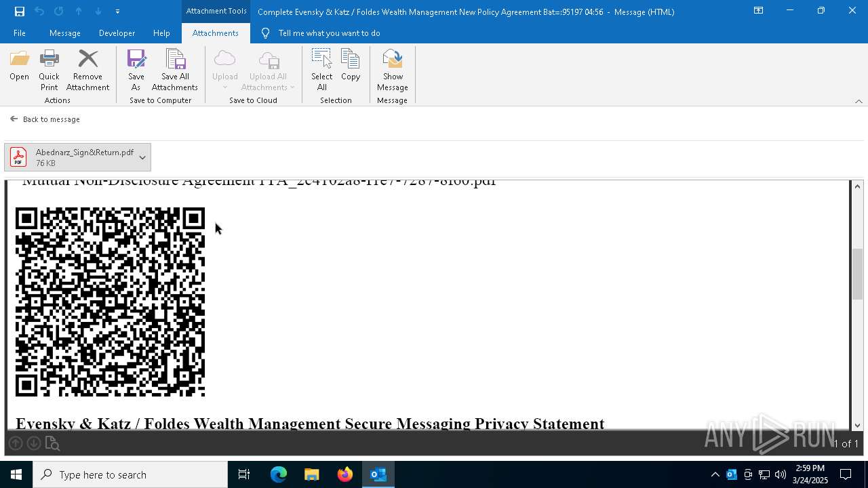Click Save As for the attachment
Viewport: 868px width, 488px height.
[x=136, y=70]
